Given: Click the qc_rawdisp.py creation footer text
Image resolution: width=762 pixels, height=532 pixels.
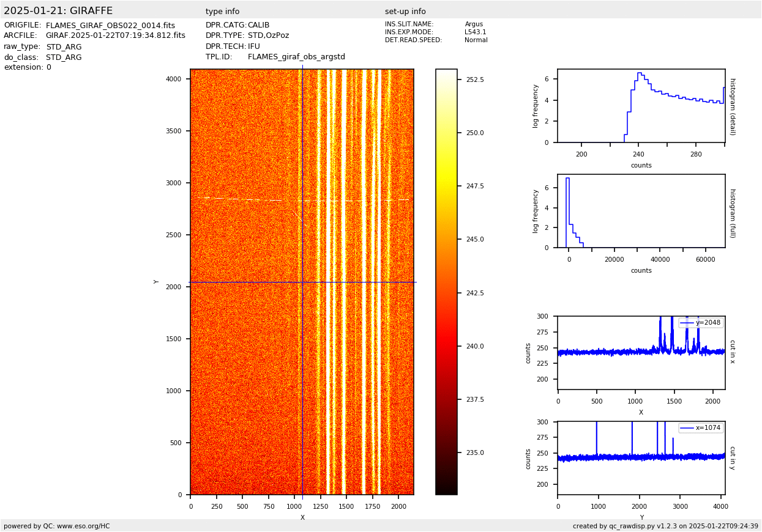Looking at the screenshot, I should point(665,526).
